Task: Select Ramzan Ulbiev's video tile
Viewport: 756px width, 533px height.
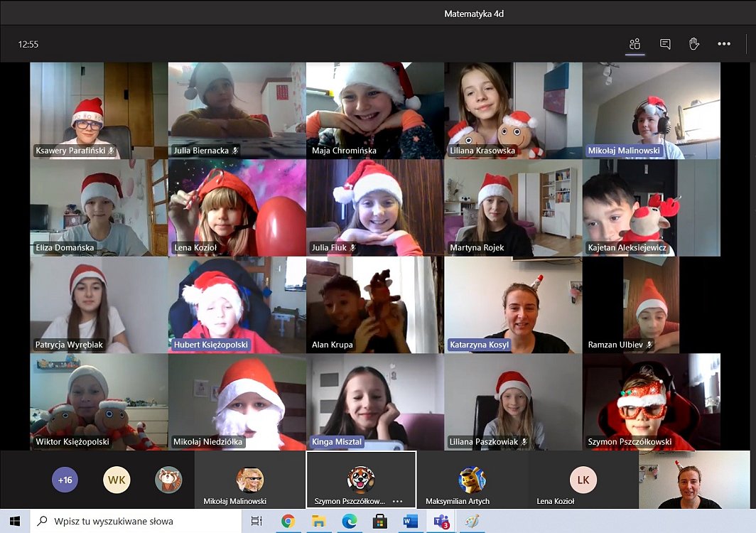Action: (652, 305)
